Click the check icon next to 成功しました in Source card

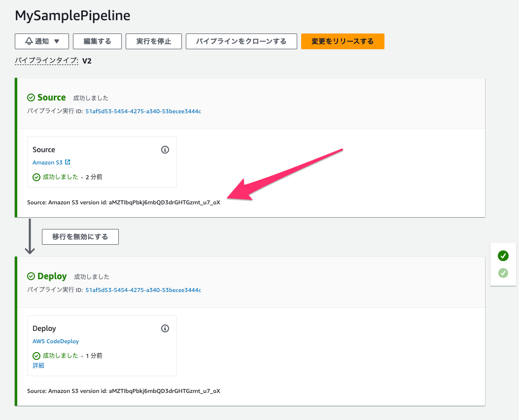click(36, 177)
